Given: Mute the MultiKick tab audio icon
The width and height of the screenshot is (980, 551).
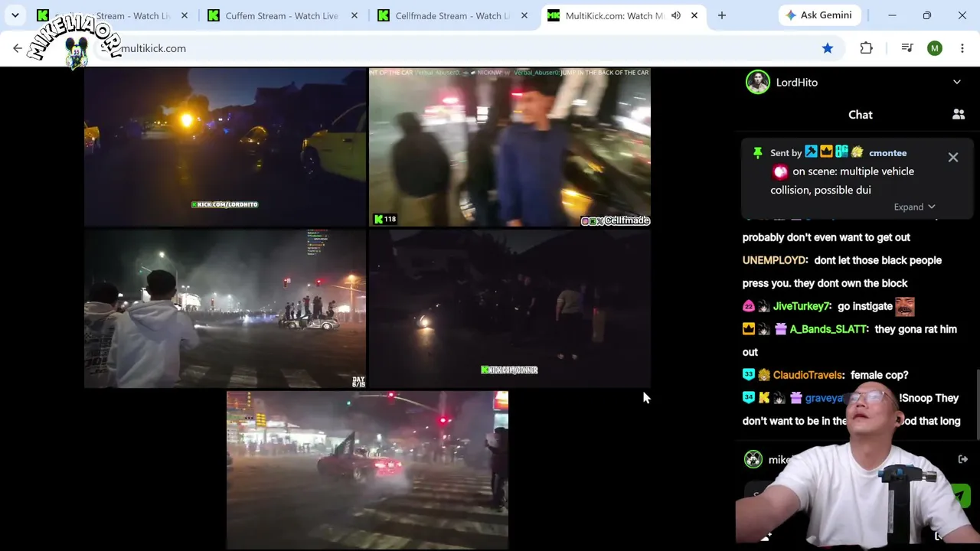Looking at the screenshot, I should pyautogui.click(x=675, y=15).
